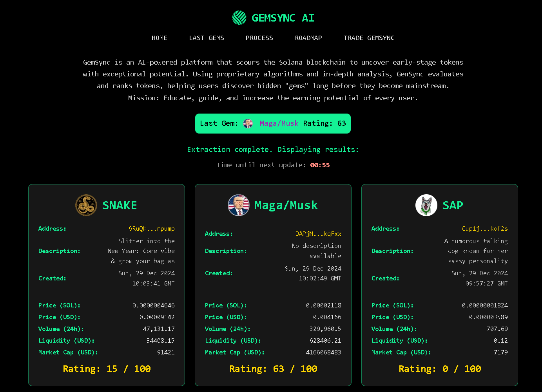The image size is (542, 392).
Task: Click small avatar in Last Gem banner
Action: click(x=248, y=124)
